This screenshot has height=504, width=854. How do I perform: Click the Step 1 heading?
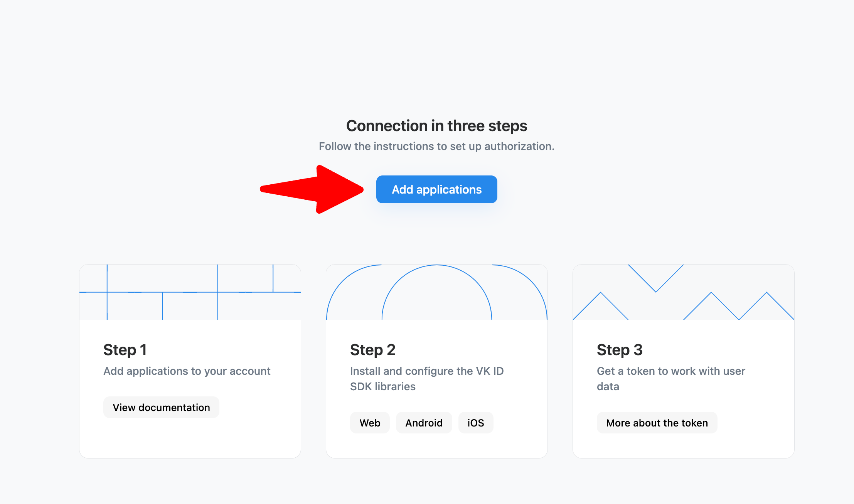[125, 350]
